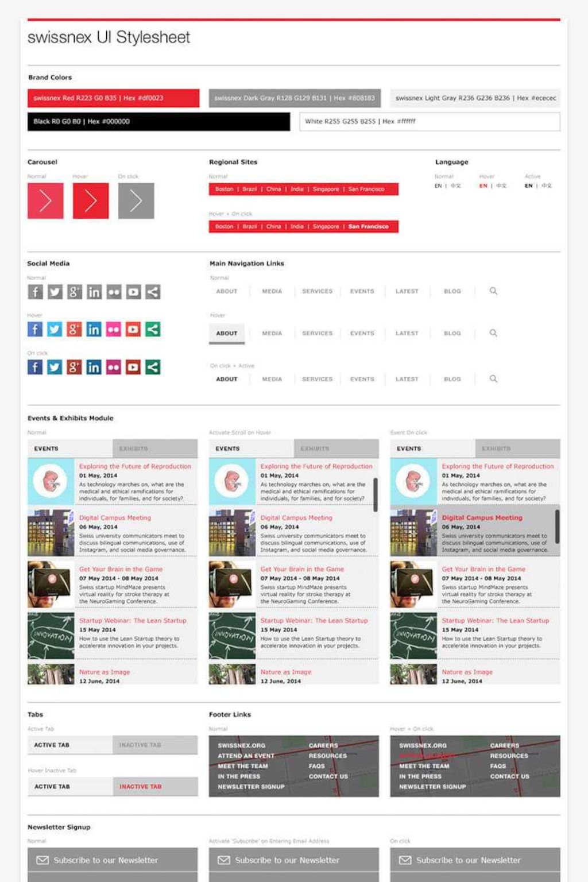588x882 pixels.
Task: Select the Twitter icon in the hover row
Action: pyautogui.click(x=55, y=329)
